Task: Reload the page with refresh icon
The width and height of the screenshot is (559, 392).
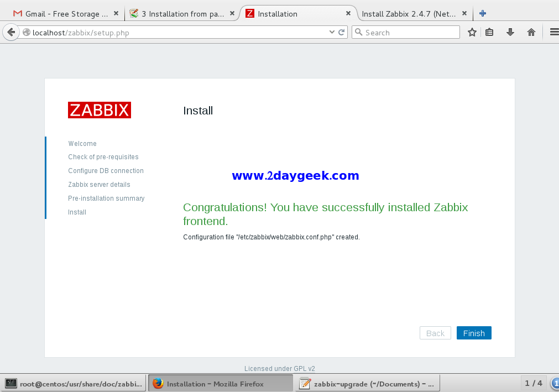Action: [x=341, y=33]
